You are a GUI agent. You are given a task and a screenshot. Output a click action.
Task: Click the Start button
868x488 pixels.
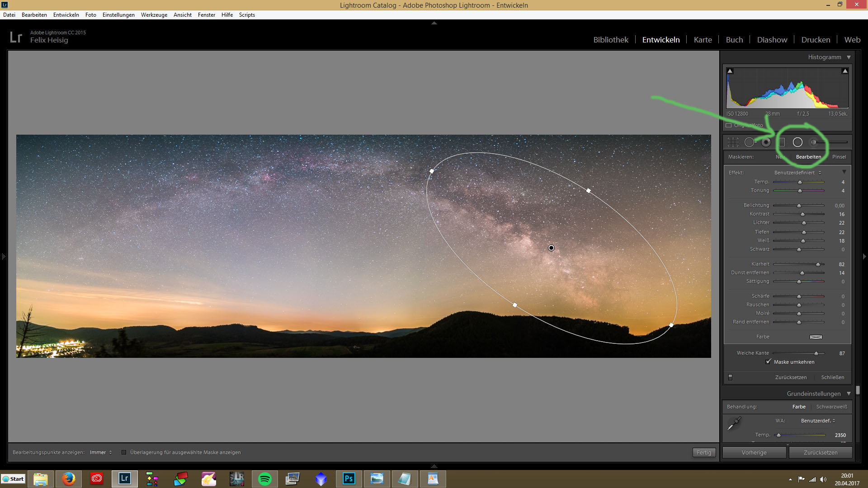click(x=13, y=479)
